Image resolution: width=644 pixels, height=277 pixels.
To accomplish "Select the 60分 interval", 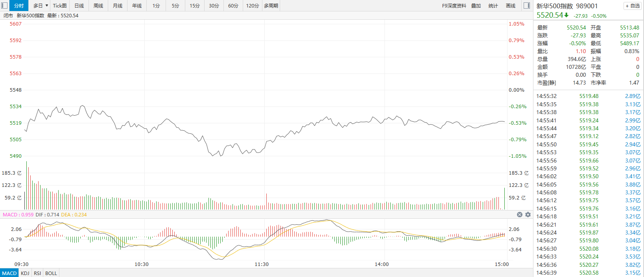I will click(x=233, y=6).
